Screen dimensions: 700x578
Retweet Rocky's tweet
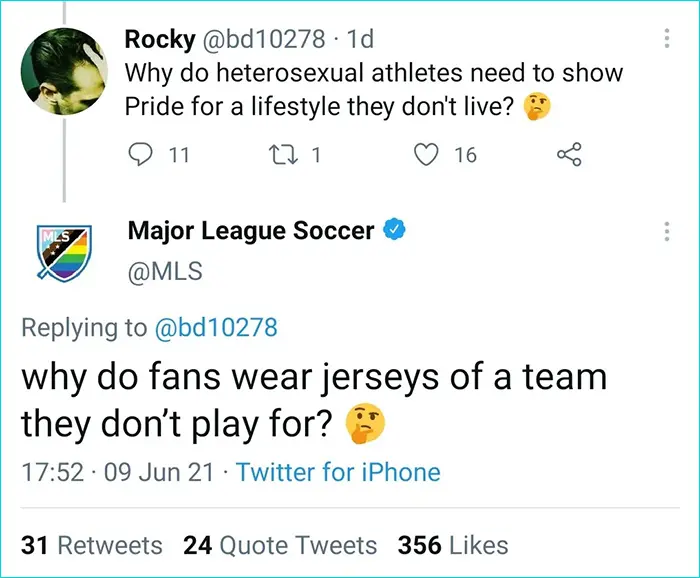pos(283,154)
